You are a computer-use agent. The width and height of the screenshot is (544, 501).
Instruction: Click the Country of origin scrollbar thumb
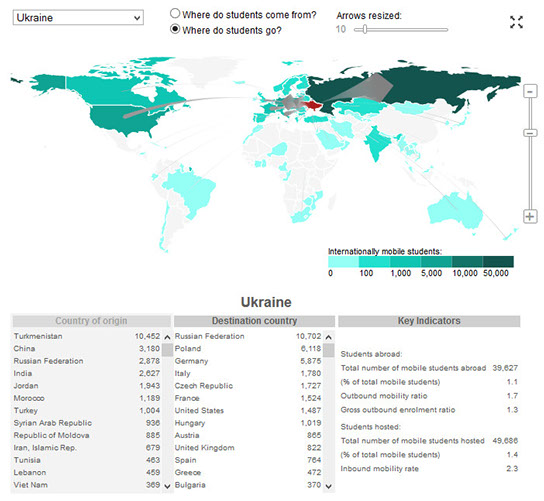pyautogui.click(x=167, y=350)
